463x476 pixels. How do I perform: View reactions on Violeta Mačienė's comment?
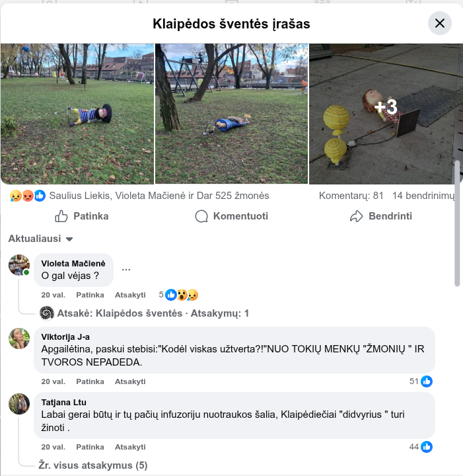point(178,295)
